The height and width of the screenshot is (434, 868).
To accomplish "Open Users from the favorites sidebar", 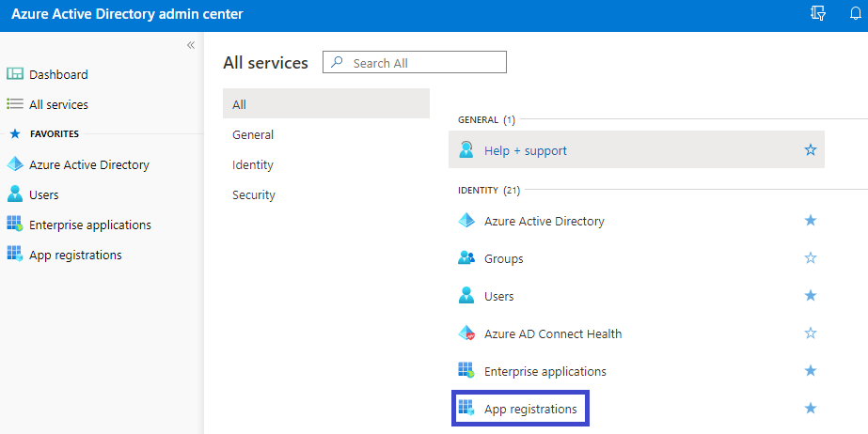I will (x=43, y=194).
